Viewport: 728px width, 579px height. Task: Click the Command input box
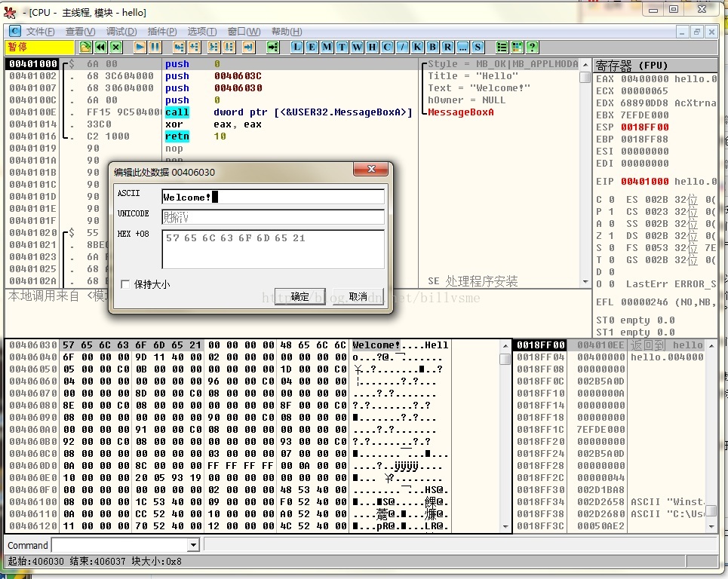click(x=120, y=545)
